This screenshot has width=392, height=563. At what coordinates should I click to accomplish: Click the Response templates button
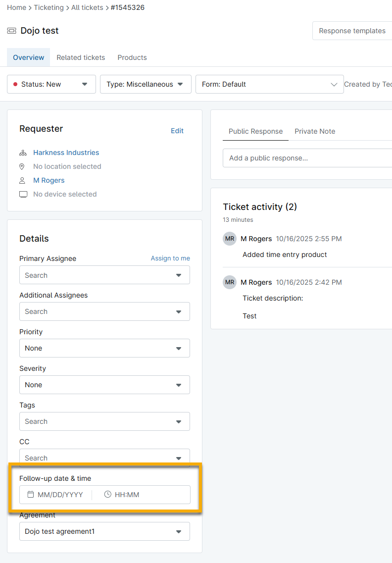tap(351, 31)
